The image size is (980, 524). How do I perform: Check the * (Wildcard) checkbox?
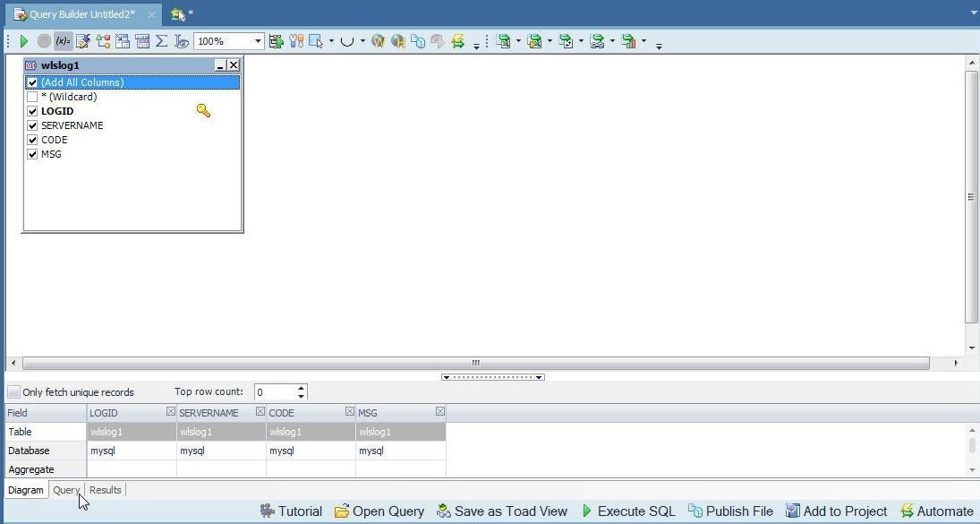pyautogui.click(x=32, y=97)
